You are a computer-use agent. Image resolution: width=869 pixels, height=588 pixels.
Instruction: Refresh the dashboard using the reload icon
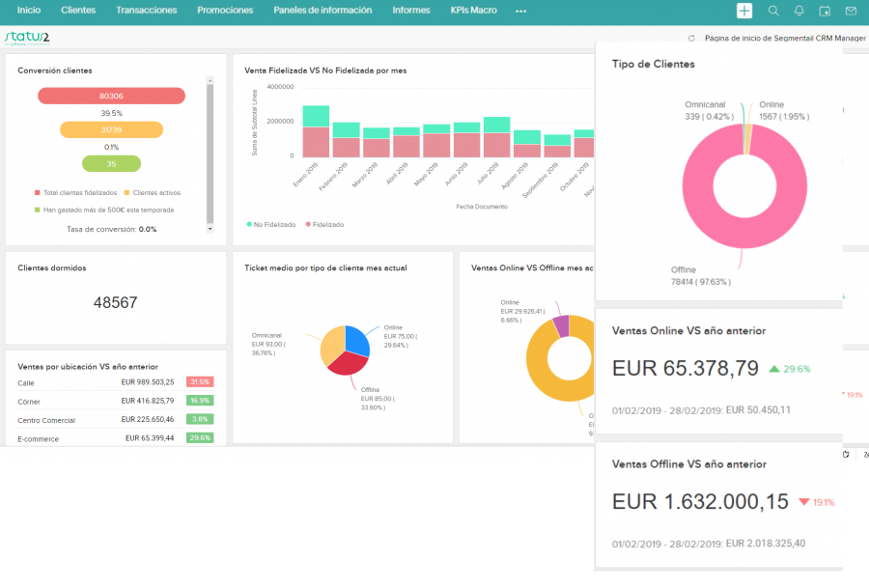[x=691, y=39]
